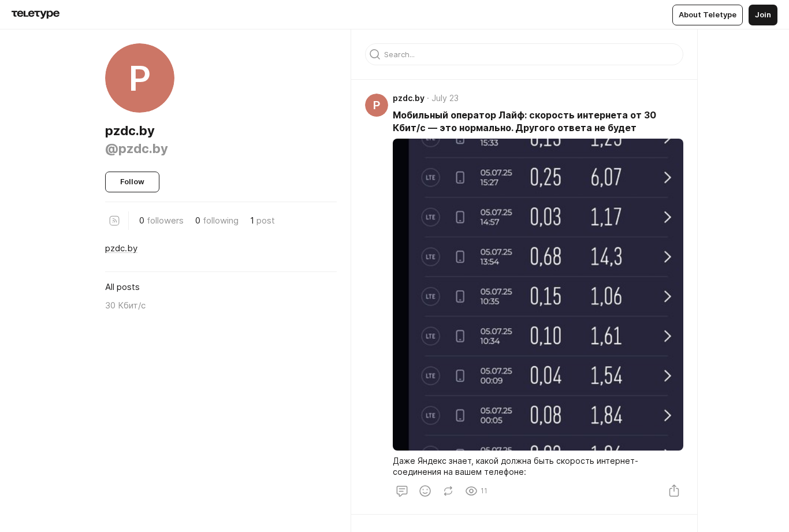View 0 following list

pos(217,221)
